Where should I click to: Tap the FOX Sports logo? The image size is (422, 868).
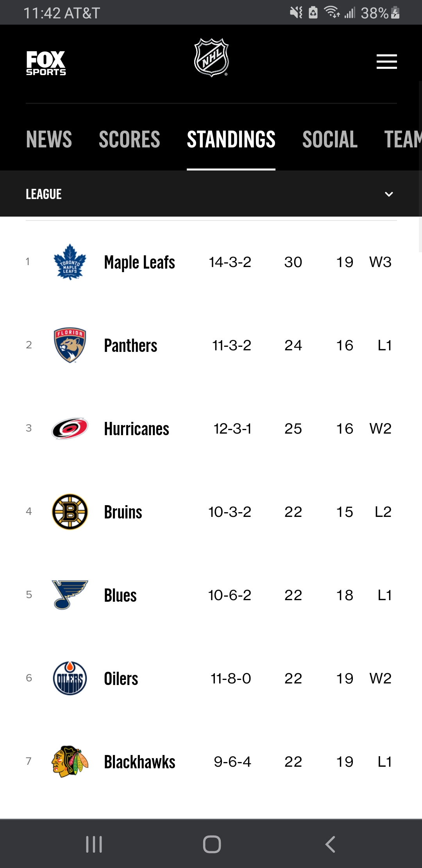[46, 63]
